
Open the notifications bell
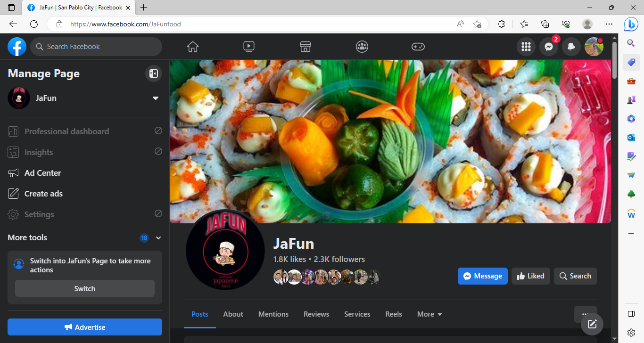tap(571, 47)
